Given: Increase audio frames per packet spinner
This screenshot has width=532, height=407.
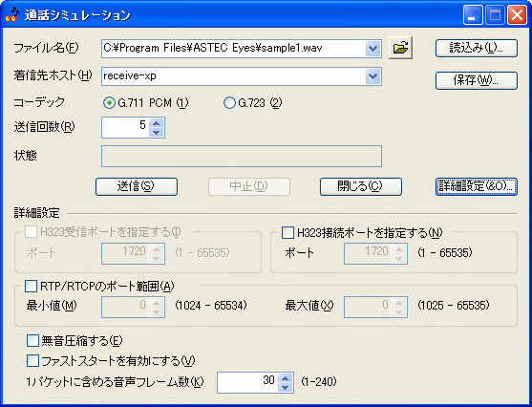Looking at the screenshot, I should 286,378.
